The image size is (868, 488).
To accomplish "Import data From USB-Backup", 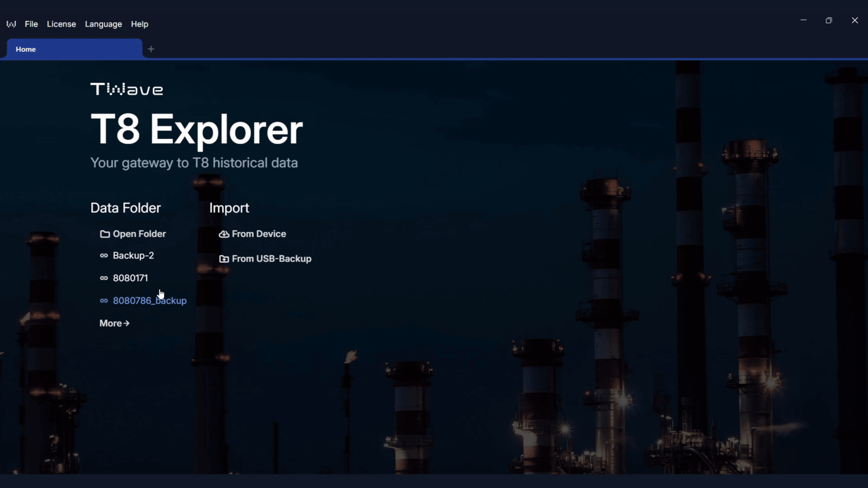I will click(x=271, y=259).
